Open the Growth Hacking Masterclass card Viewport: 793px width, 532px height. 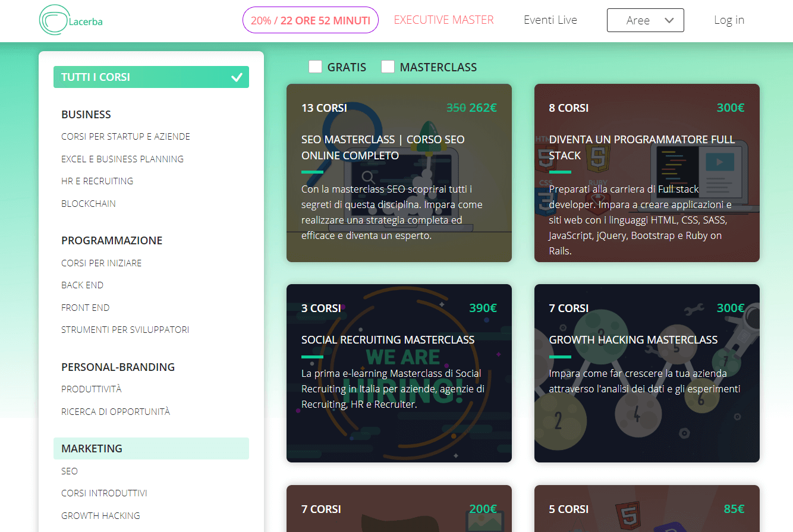pyautogui.click(x=647, y=373)
